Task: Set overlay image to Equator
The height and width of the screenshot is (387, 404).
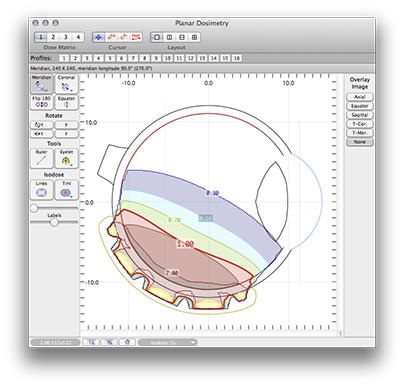Action: pyautogui.click(x=360, y=106)
